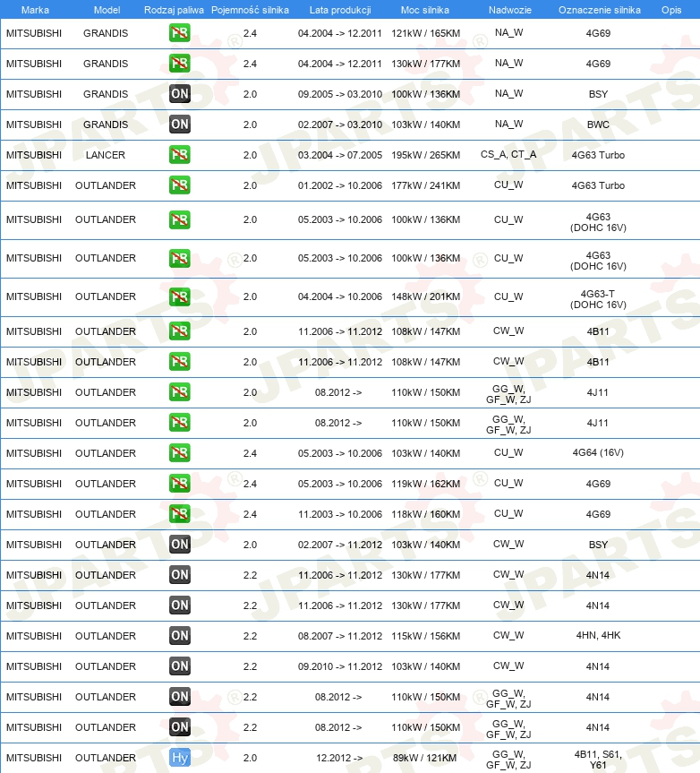Select the 121kW / 165KM power cell

[x=425, y=33]
